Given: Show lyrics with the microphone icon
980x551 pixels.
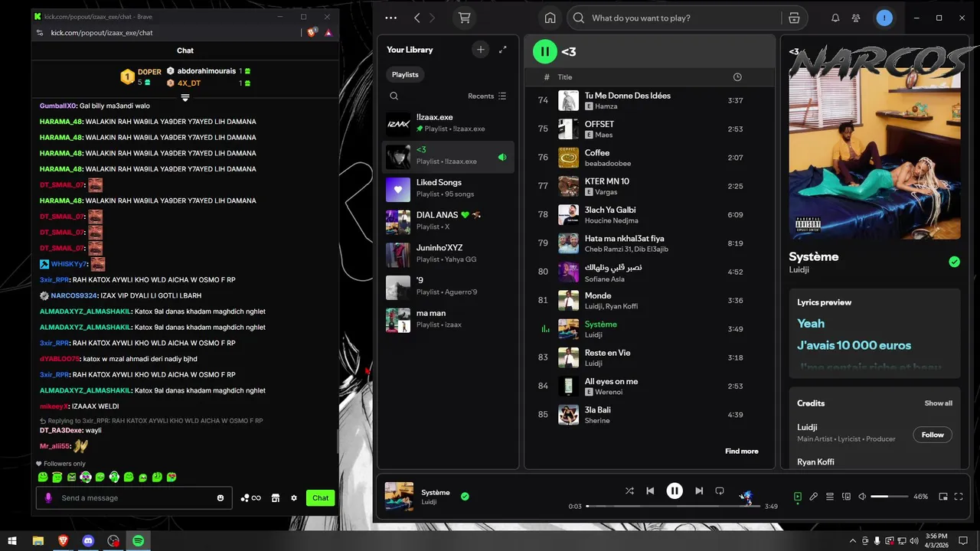Looking at the screenshot, I should pos(814,497).
